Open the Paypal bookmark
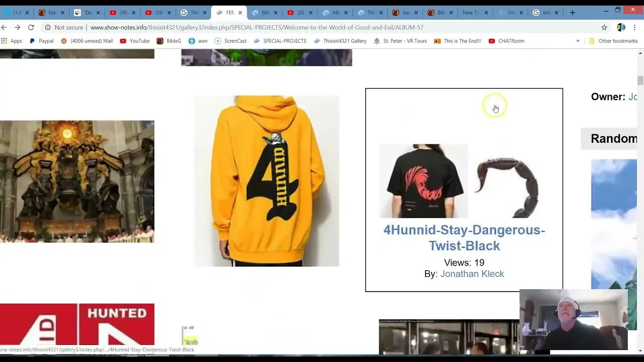 41,41
